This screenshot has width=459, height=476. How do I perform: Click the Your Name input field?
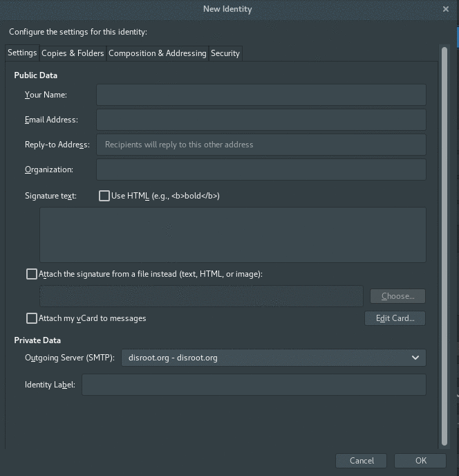tap(261, 95)
